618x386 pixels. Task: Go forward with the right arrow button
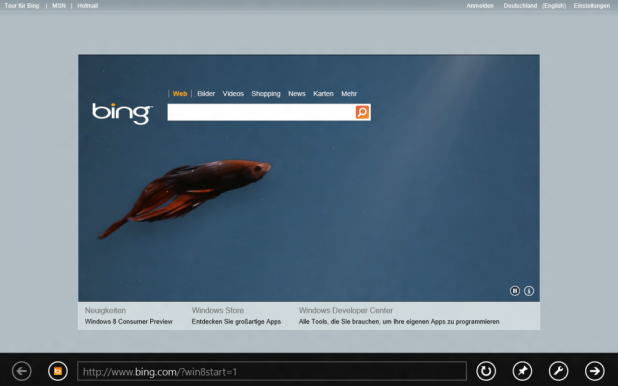pyautogui.click(x=595, y=371)
